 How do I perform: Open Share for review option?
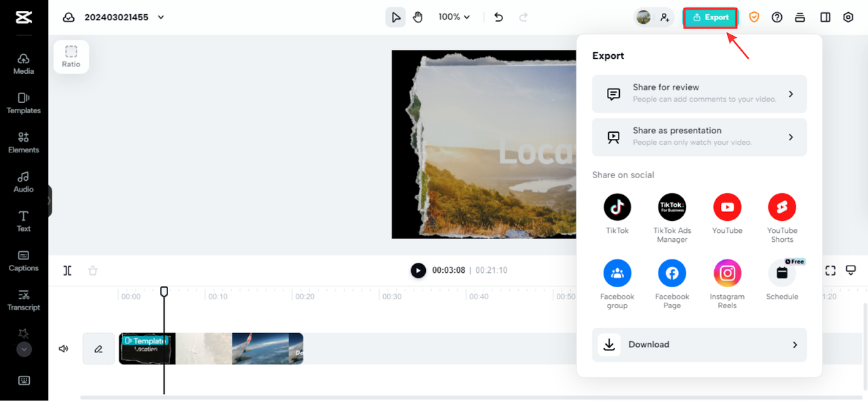699,94
